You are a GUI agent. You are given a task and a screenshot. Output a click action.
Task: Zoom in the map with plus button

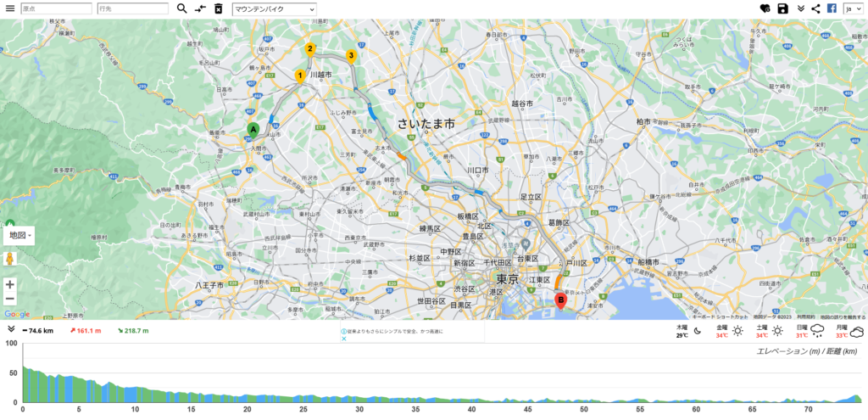[x=10, y=284]
